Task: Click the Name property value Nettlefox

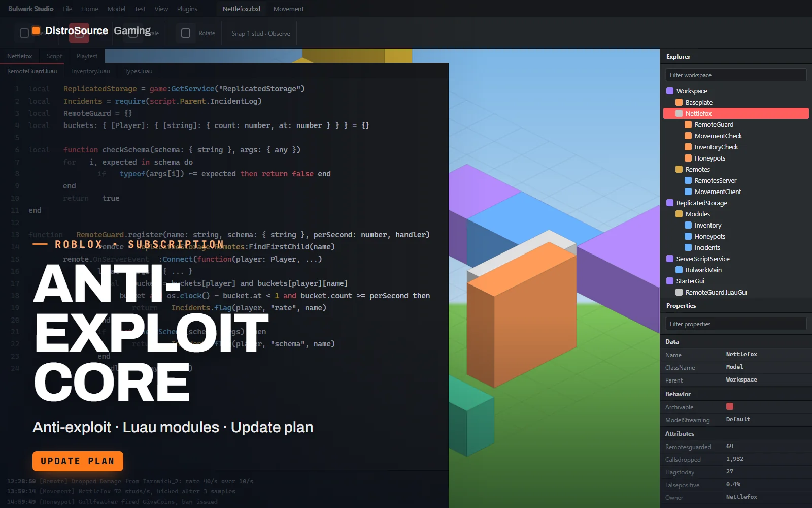Action: (741, 354)
